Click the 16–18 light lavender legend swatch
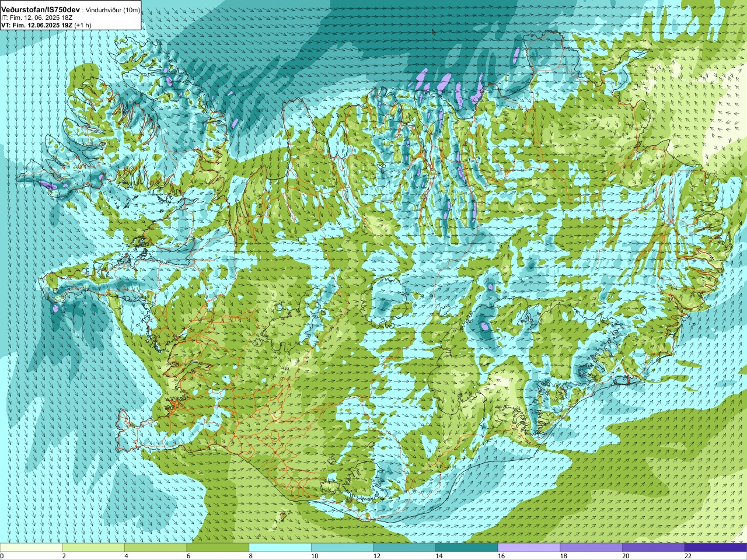 [529, 548]
